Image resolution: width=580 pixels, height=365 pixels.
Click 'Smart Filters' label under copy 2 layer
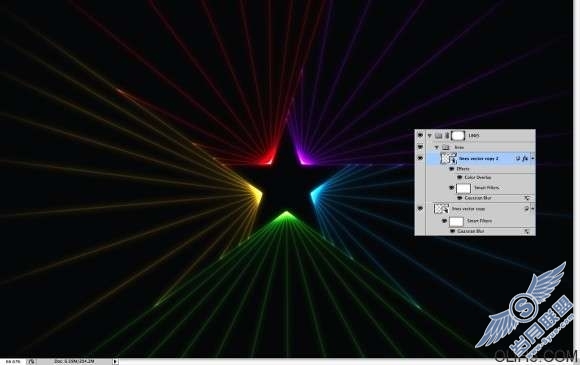coord(487,188)
